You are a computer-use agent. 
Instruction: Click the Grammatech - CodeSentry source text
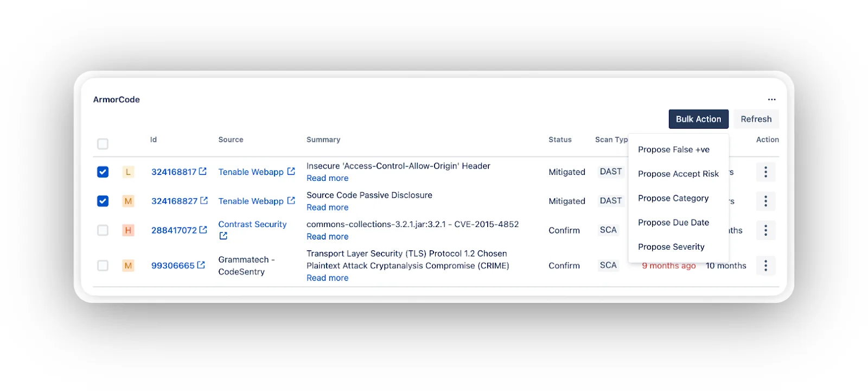pyautogui.click(x=246, y=266)
